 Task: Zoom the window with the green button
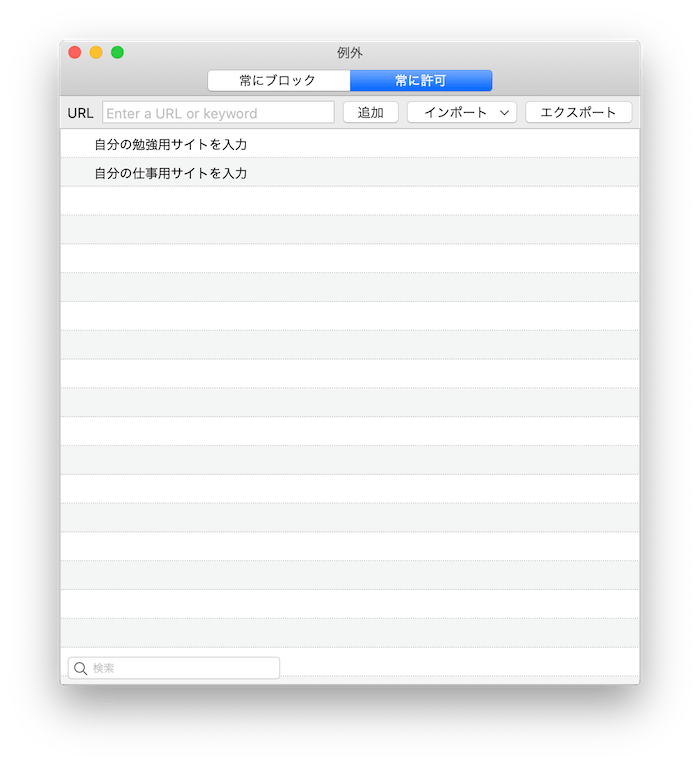(x=117, y=52)
